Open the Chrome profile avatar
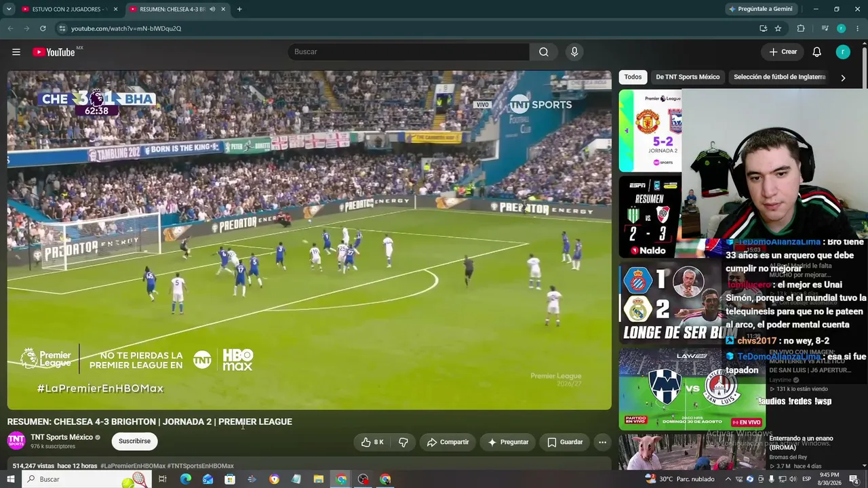Image resolution: width=868 pixels, height=488 pixels. (841, 28)
